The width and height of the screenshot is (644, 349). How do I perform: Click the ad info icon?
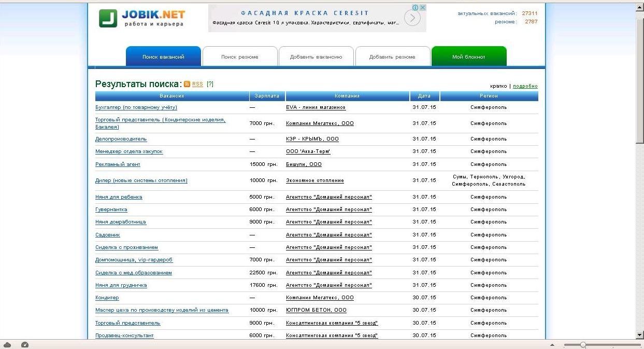[x=416, y=8]
